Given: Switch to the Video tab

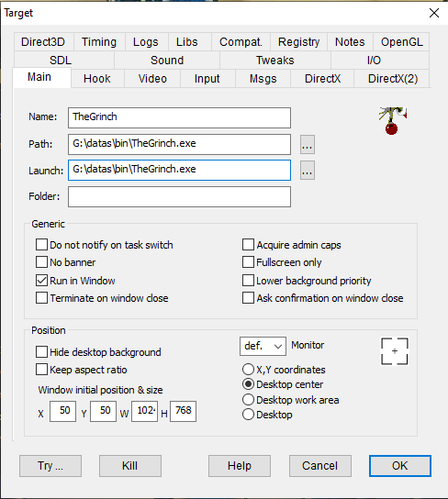Looking at the screenshot, I should click(152, 79).
